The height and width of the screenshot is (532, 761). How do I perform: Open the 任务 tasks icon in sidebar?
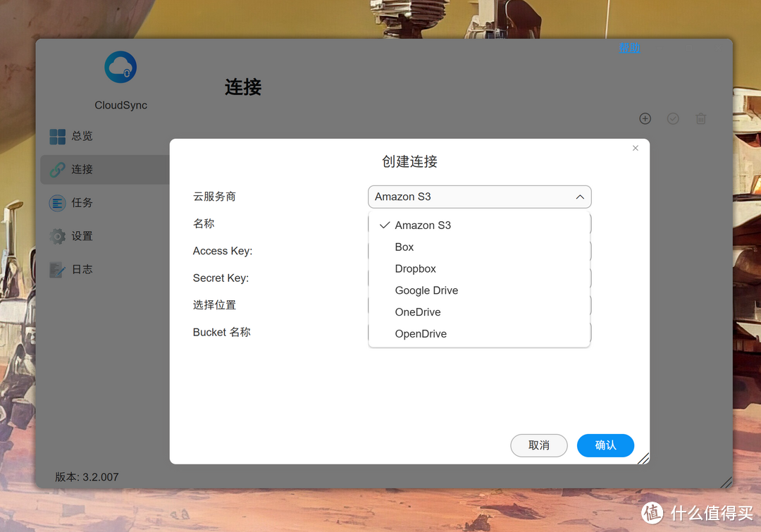(x=57, y=203)
